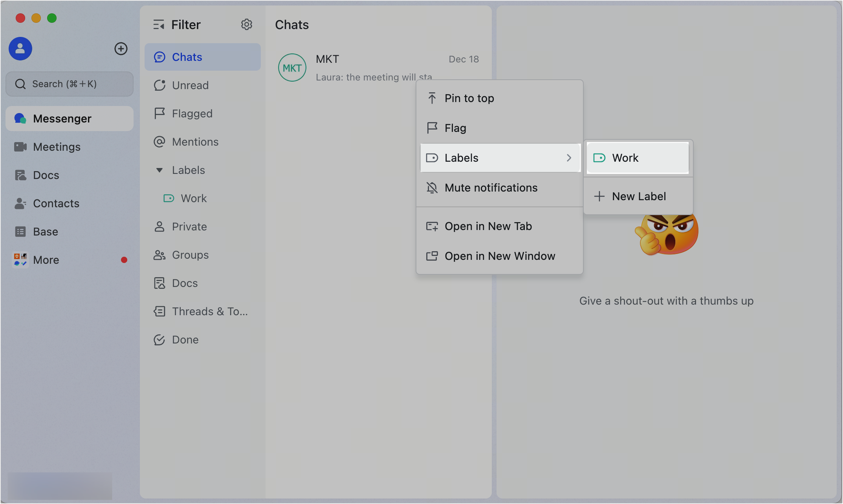Image resolution: width=843 pixels, height=504 pixels.
Task: Choose Open in New Tab
Action: click(488, 226)
